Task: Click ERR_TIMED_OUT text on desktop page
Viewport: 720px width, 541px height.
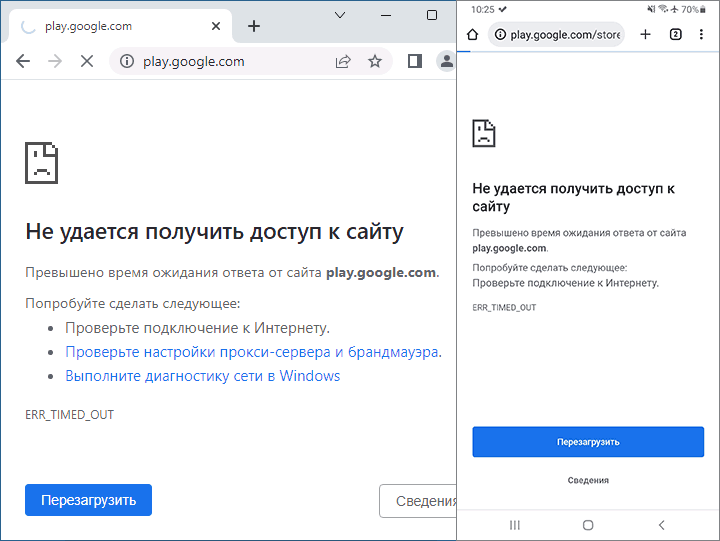Action: [x=69, y=415]
